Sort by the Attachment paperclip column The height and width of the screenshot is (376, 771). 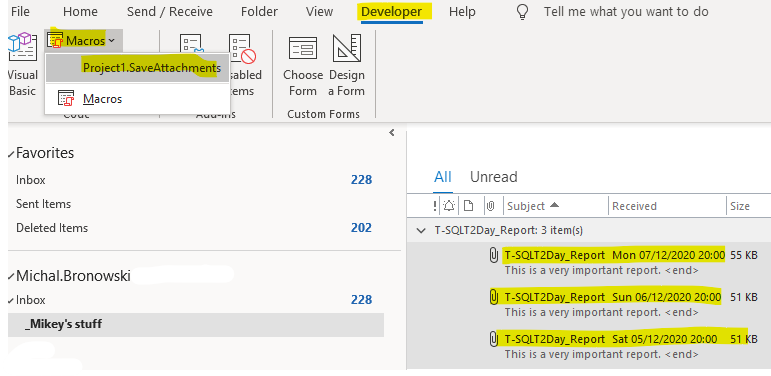click(x=490, y=206)
